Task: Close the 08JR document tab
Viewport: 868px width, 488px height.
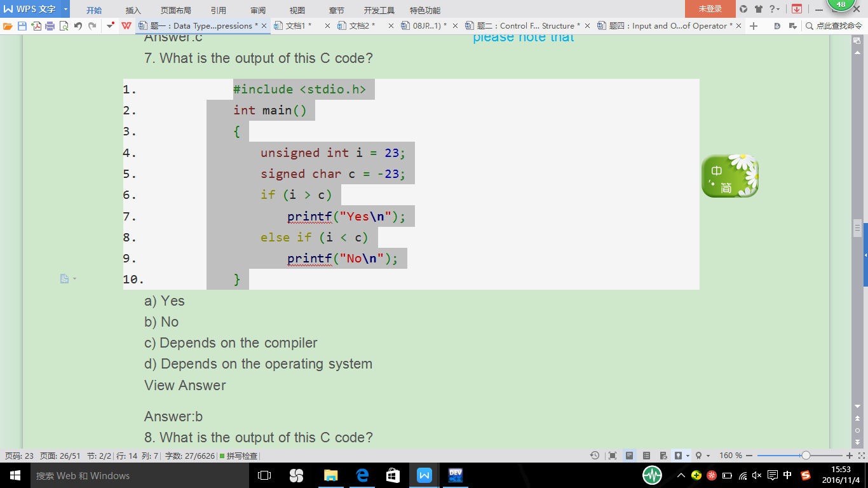Action: (x=455, y=26)
